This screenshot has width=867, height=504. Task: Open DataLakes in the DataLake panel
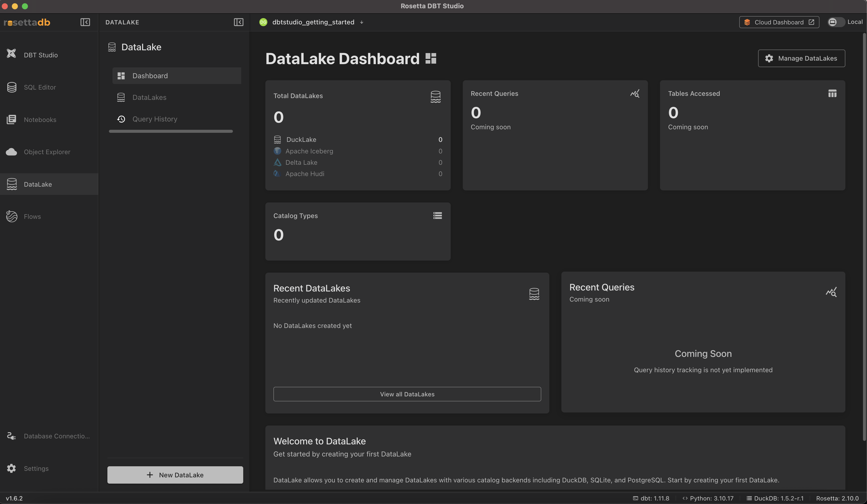pos(177,97)
